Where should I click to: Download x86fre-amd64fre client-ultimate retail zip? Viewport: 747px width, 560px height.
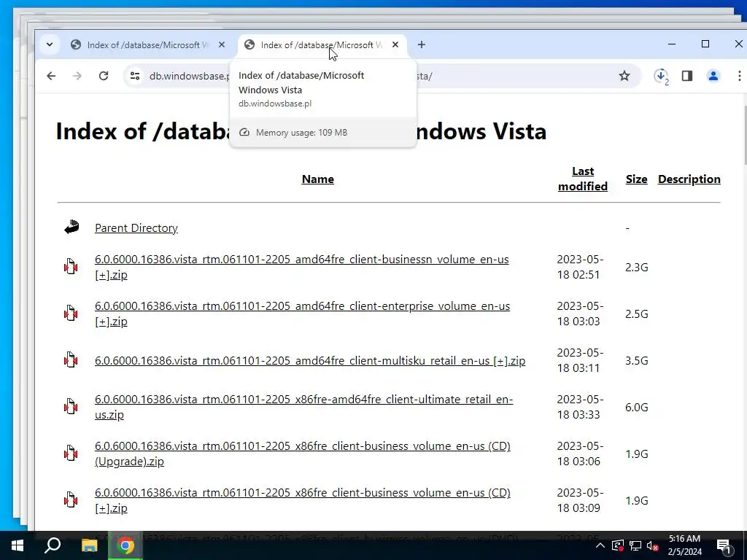pyautogui.click(x=304, y=407)
